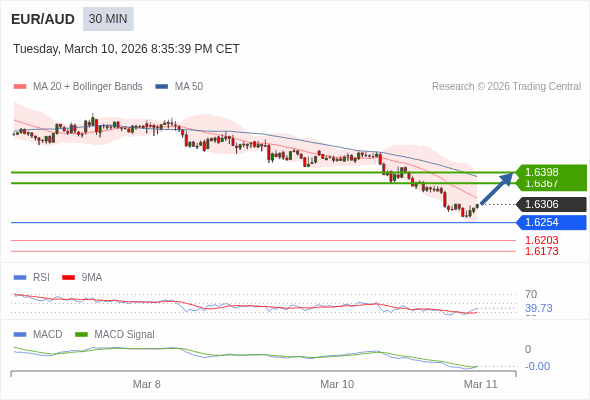590x400 pixels.
Task: Click the red 1.6173 support value
Action: (541, 251)
